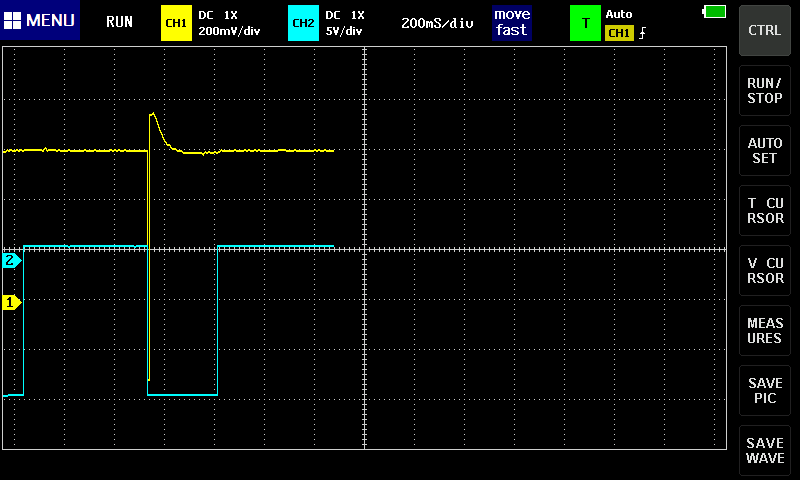Viewport: 800px width, 480px height.
Task: Check the battery level indicator
Action: (x=715, y=11)
